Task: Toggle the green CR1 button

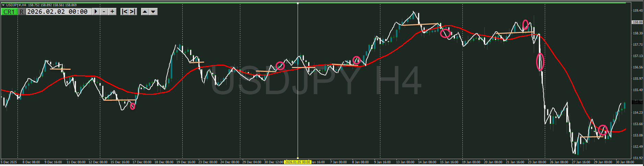Action: point(9,12)
